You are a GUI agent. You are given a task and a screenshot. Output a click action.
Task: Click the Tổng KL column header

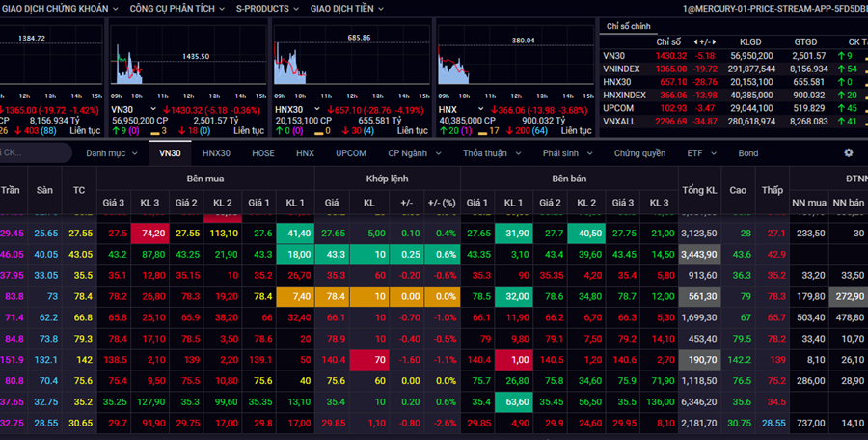[698, 190]
